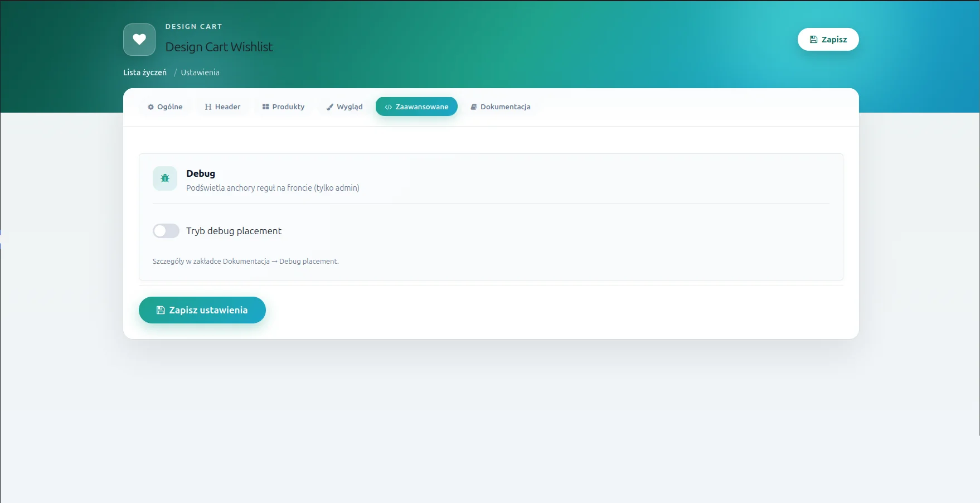This screenshot has height=503, width=980.
Task: Click the Ustawienia breadcrumb item
Action: (x=200, y=72)
